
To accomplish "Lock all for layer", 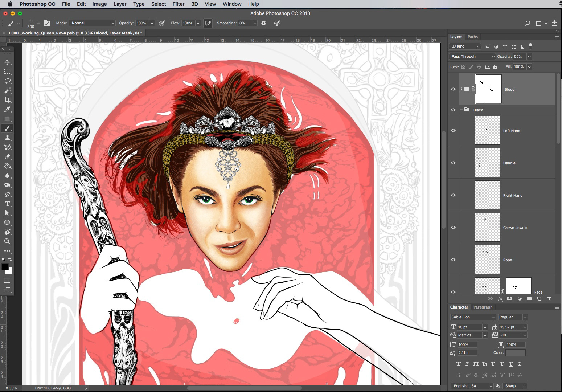I will click(x=495, y=67).
